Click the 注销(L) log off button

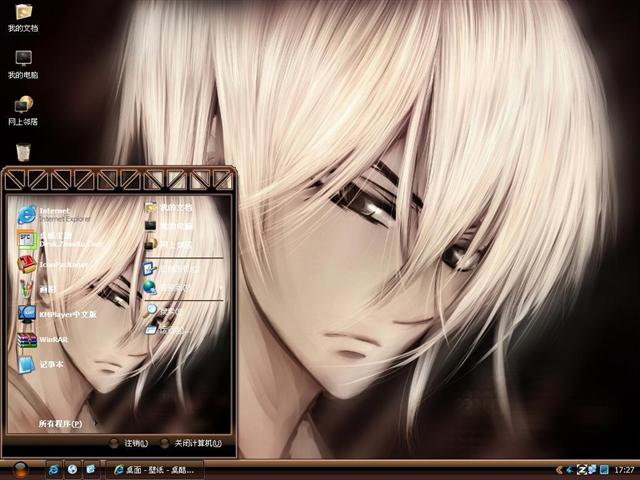click(x=129, y=443)
